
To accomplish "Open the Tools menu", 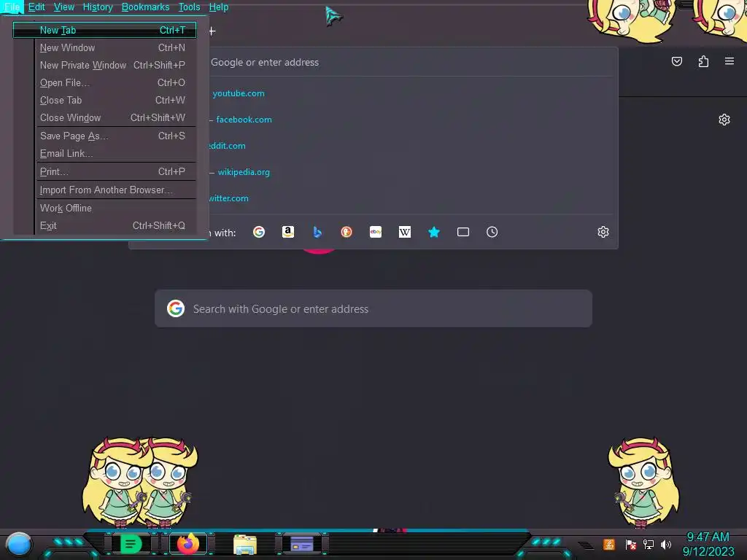I will [x=189, y=7].
